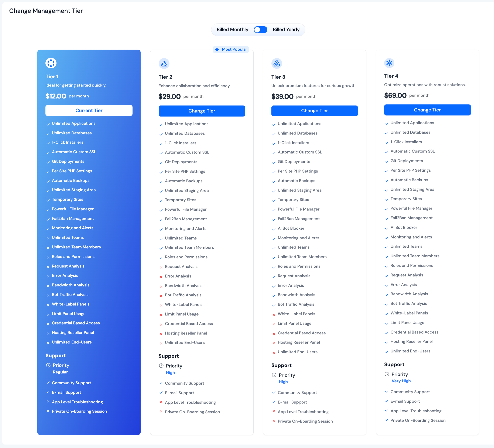Click the $69.00 price in Tier 4
Screen dimensions: 494x448
(x=395, y=96)
